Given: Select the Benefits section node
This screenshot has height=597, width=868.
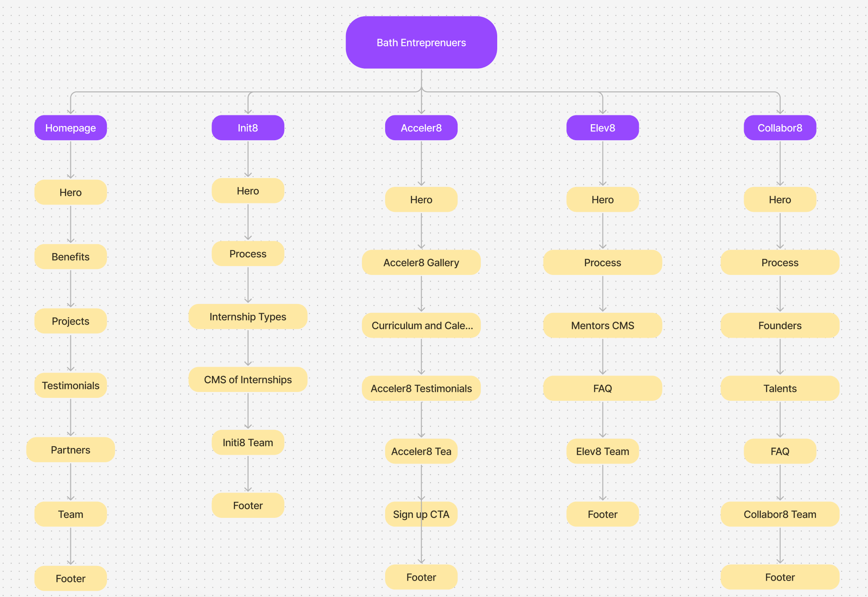Looking at the screenshot, I should click(70, 257).
